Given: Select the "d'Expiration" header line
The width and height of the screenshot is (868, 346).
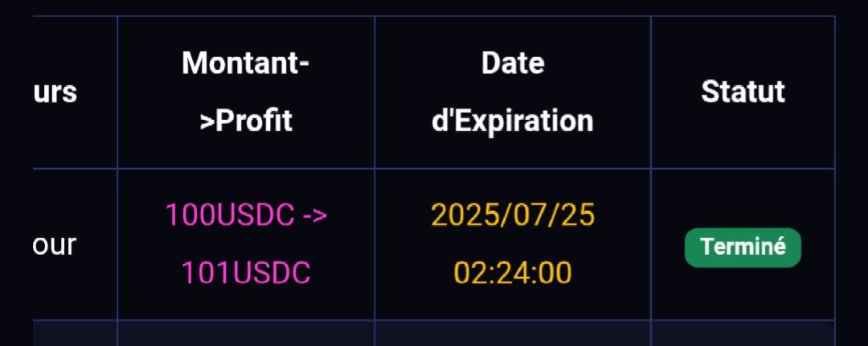Looking at the screenshot, I should [513, 122].
